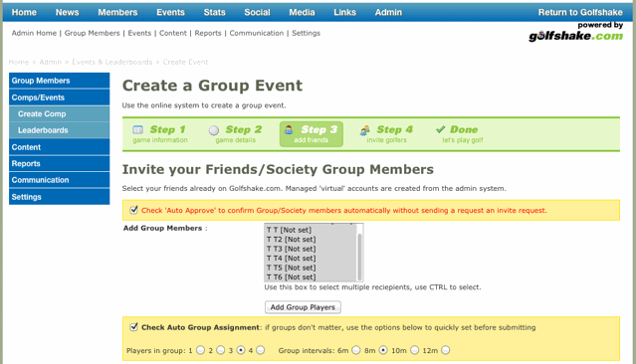Select 6m group interval radio

pyautogui.click(x=355, y=350)
